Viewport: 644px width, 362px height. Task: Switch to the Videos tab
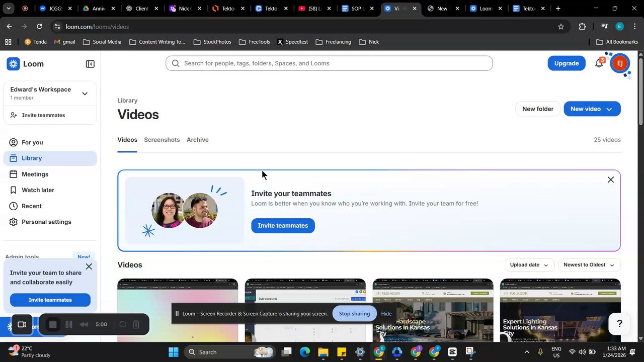(x=127, y=140)
